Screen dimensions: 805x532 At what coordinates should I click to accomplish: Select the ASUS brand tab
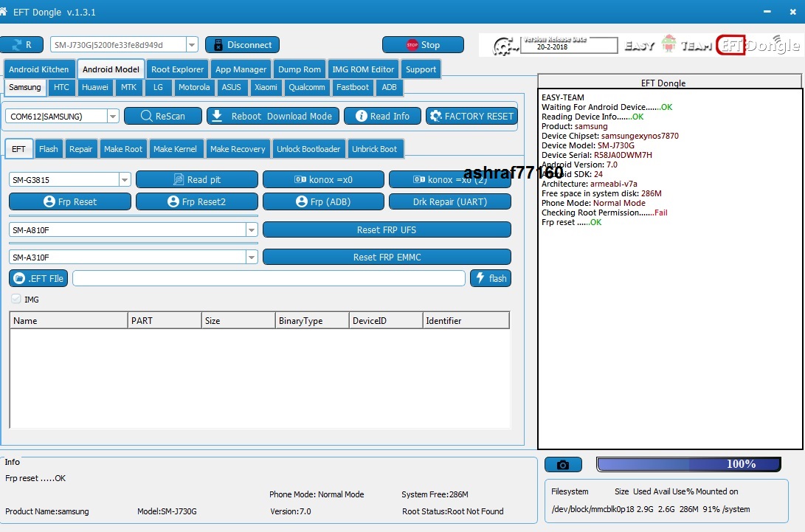232,87
